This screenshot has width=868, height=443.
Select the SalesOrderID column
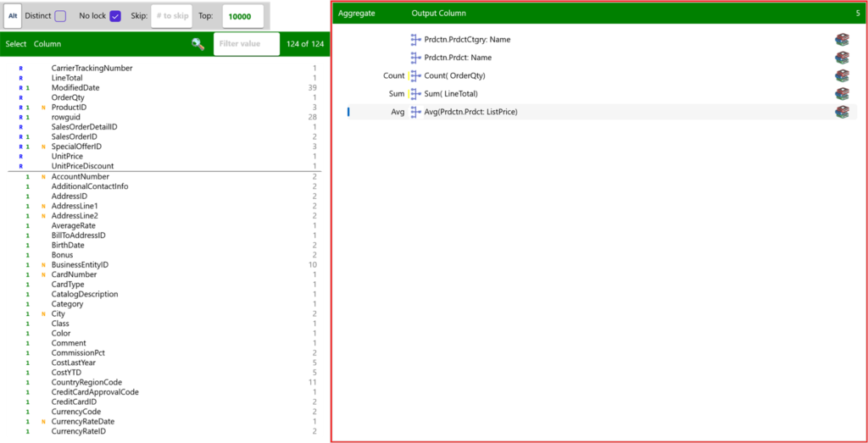tap(75, 136)
